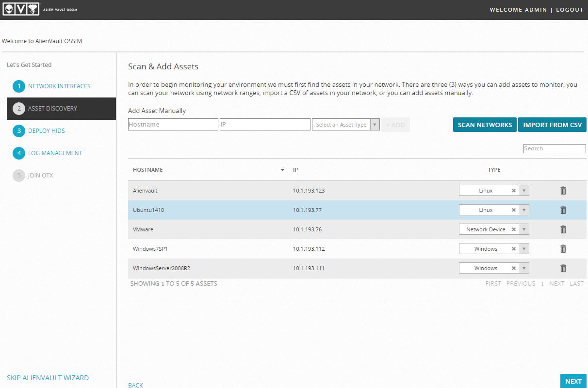
Task: Delete Windows7SP1 row using trash icon
Action: pyautogui.click(x=563, y=249)
